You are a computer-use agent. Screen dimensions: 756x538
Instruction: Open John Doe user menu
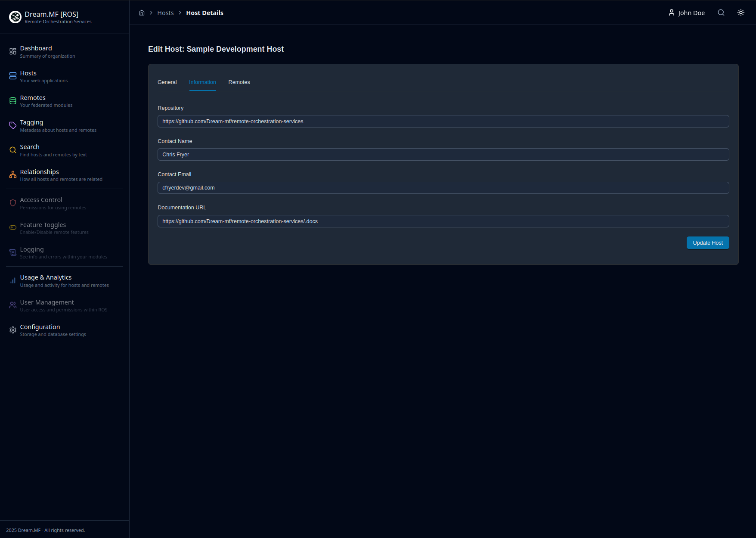pos(687,13)
